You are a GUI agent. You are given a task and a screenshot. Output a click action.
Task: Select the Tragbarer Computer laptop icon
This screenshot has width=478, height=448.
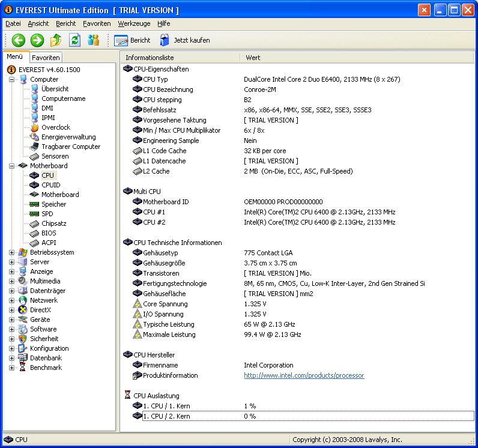(34, 147)
